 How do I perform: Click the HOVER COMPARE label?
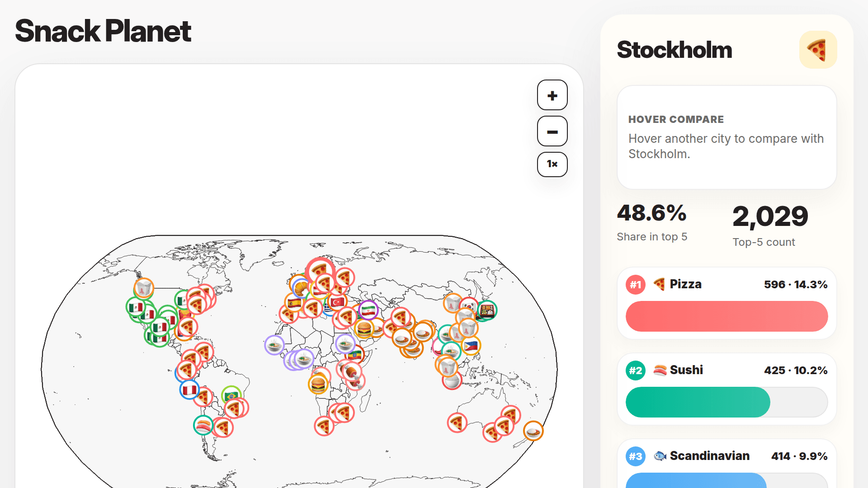[676, 119]
